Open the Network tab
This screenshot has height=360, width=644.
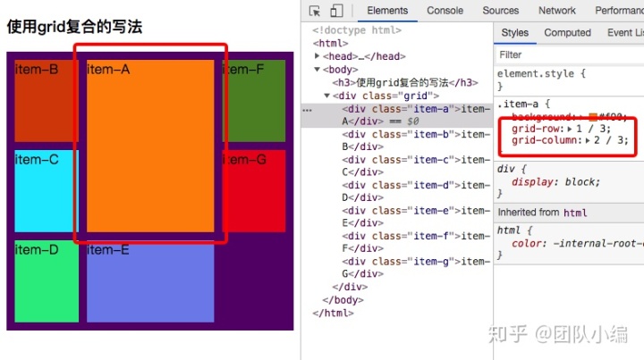point(557,11)
